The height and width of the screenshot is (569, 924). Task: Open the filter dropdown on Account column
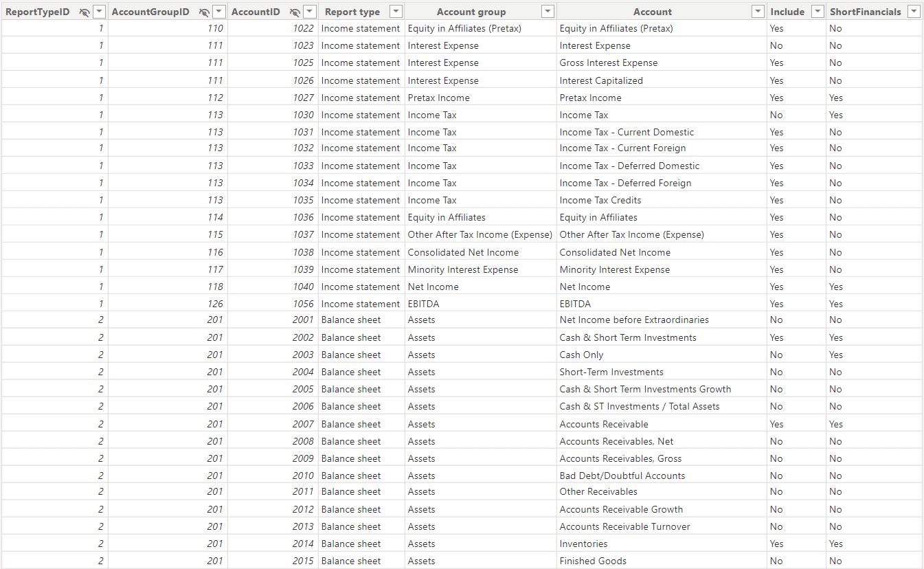758,12
